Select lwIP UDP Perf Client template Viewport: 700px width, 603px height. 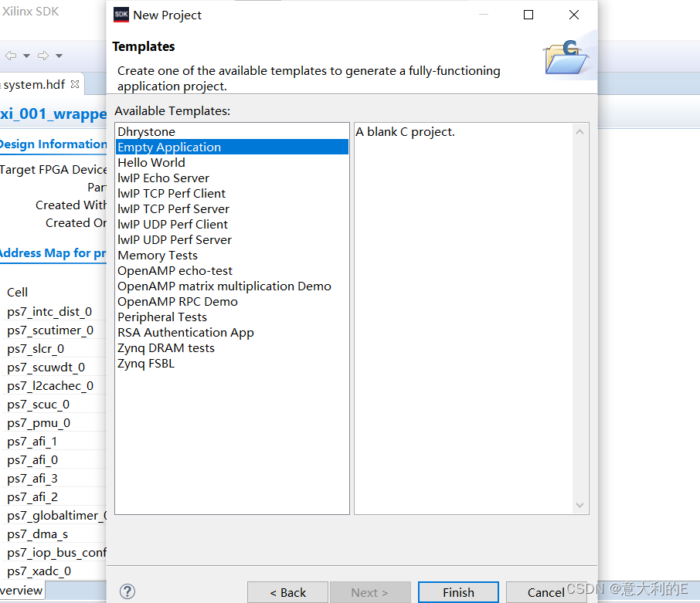click(232, 225)
